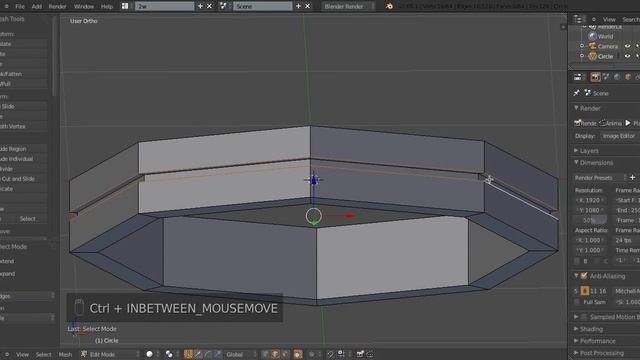Open the Scene properties tab icon
This screenshot has width=640, height=360.
pyautogui.click(x=607, y=77)
